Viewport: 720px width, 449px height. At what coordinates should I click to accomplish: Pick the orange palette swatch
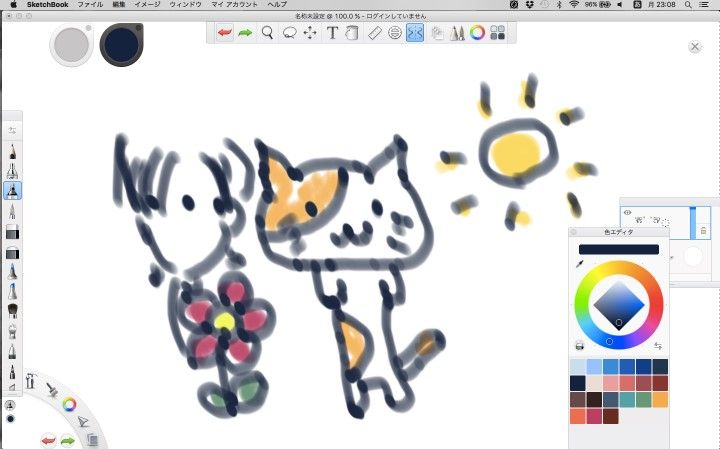pyautogui.click(x=660, y=400)
